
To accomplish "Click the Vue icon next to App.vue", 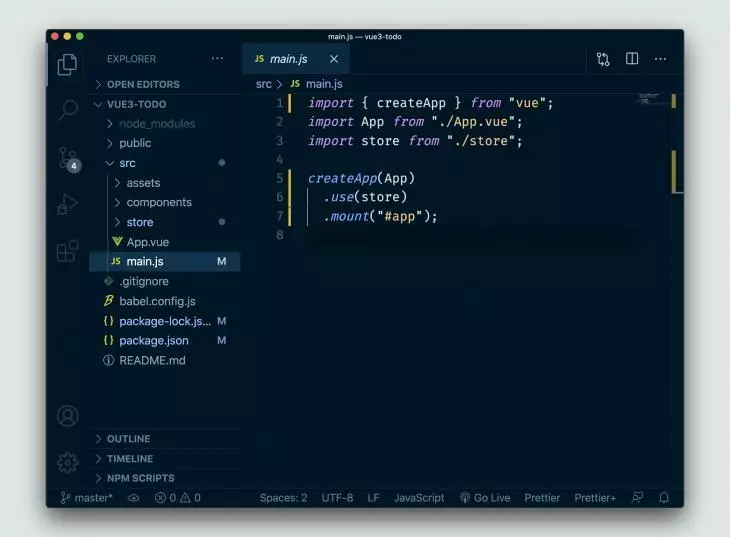I will (117, 242).
